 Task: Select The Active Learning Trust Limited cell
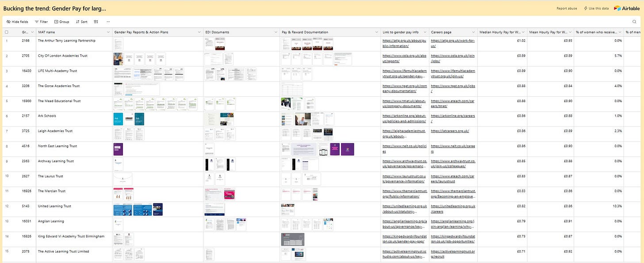pyautogui.click(x=74, y=255)
